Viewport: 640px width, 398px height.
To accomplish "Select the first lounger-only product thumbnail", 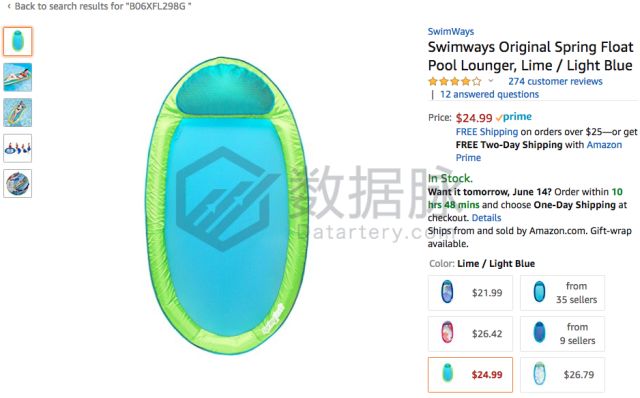I will click(x=18, y=41).
